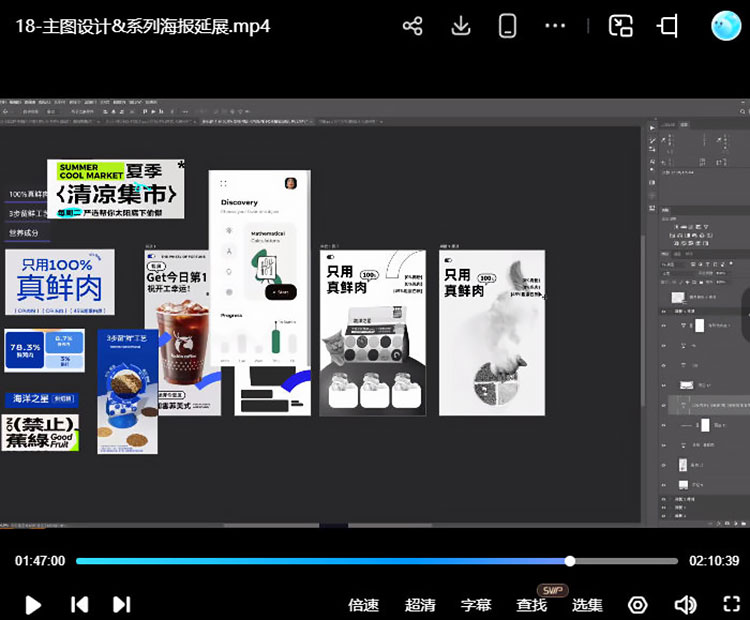
Task: Click the progress bar playhead knob
Action: click(x=570, y=561)
